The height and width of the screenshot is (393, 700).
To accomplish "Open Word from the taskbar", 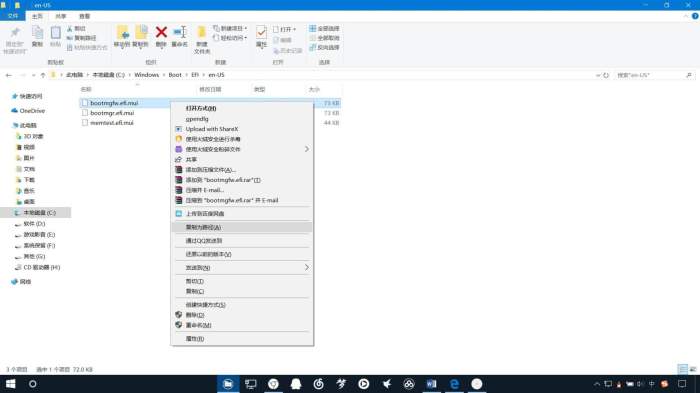I will tap(431, 384).
